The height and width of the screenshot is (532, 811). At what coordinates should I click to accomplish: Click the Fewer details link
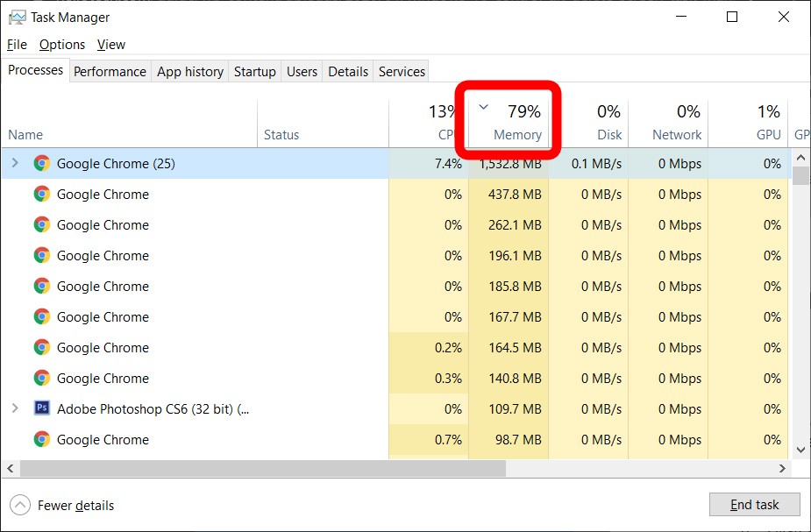coord(75,506)
